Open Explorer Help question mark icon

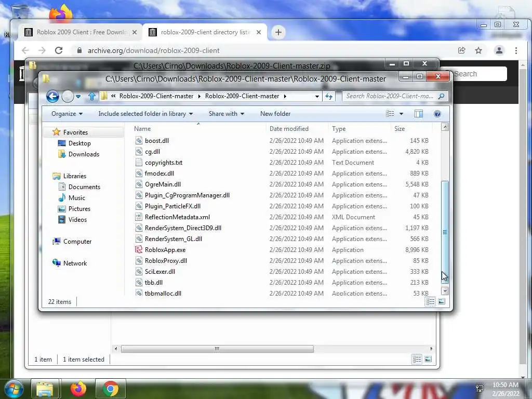(437, 114)
